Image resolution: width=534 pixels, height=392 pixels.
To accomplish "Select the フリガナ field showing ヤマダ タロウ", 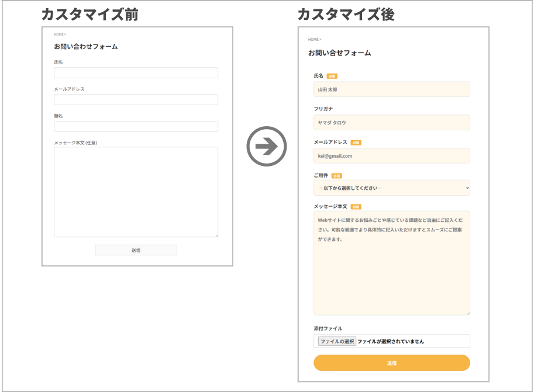I will click(391, 123).
